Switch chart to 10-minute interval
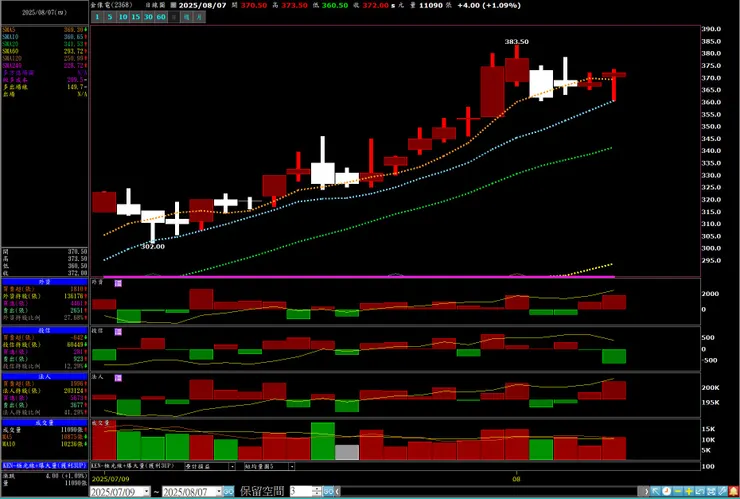The image size is (740, 499). (x=123, y=17)
